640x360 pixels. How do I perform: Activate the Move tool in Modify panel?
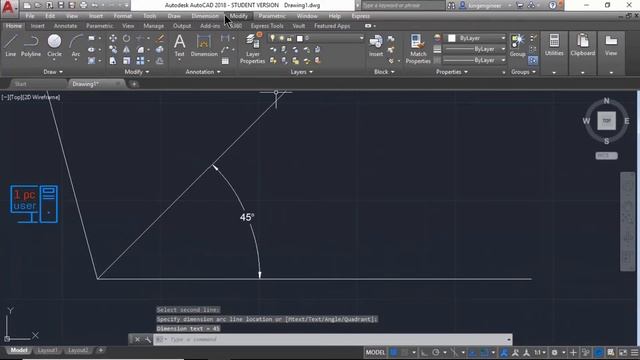[113, 38]
